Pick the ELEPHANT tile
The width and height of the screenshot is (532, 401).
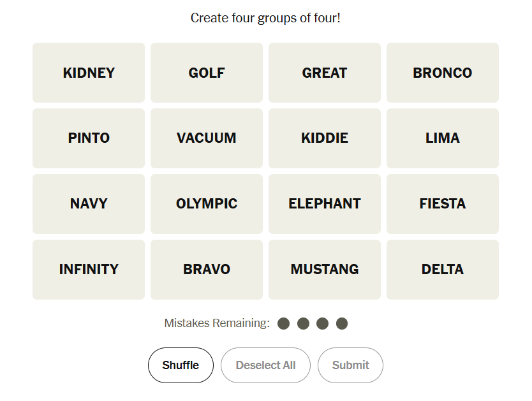(x=325, y=204)
